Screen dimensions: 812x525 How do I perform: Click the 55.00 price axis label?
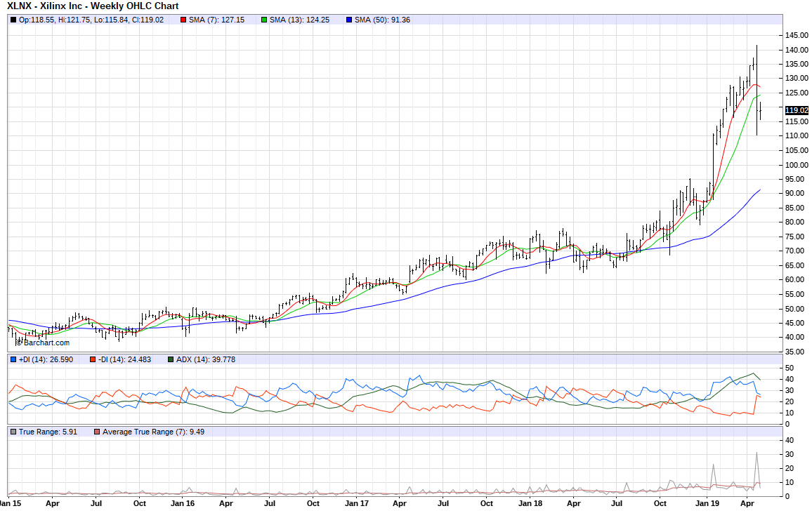point(795,294)
